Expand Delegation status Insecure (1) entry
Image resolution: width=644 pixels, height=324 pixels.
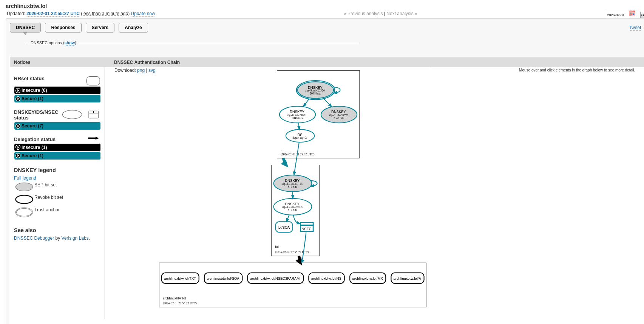57,147
